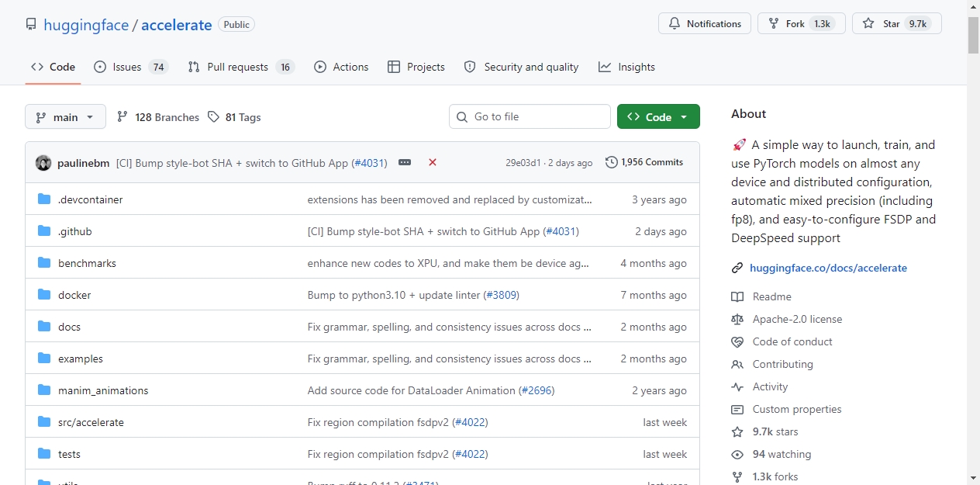
Task: Open huggingface.co/docs/accelerate link
Action: click(828, 268)
